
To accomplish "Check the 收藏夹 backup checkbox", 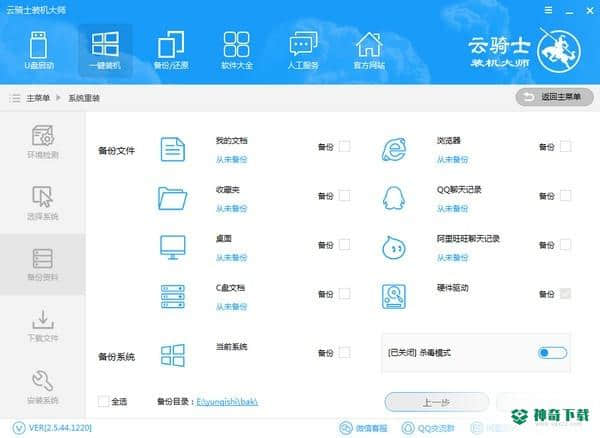I will point(344,195).
